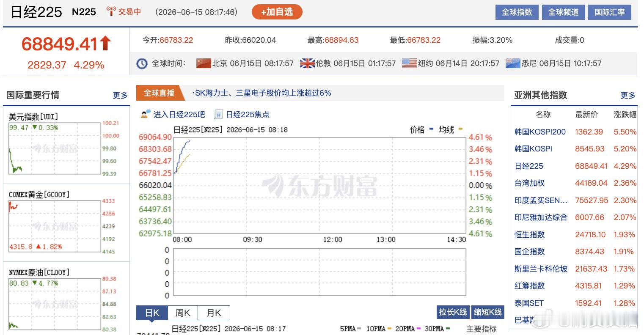Click the blue 价格 legend marker
644x335 pixels.
point(431,129)
